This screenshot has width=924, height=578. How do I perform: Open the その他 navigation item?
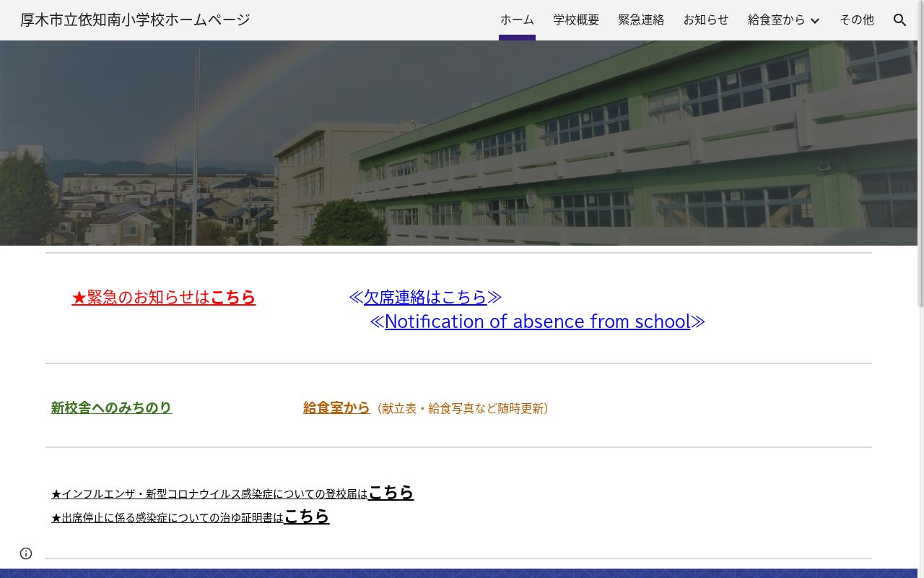point(856,20)
